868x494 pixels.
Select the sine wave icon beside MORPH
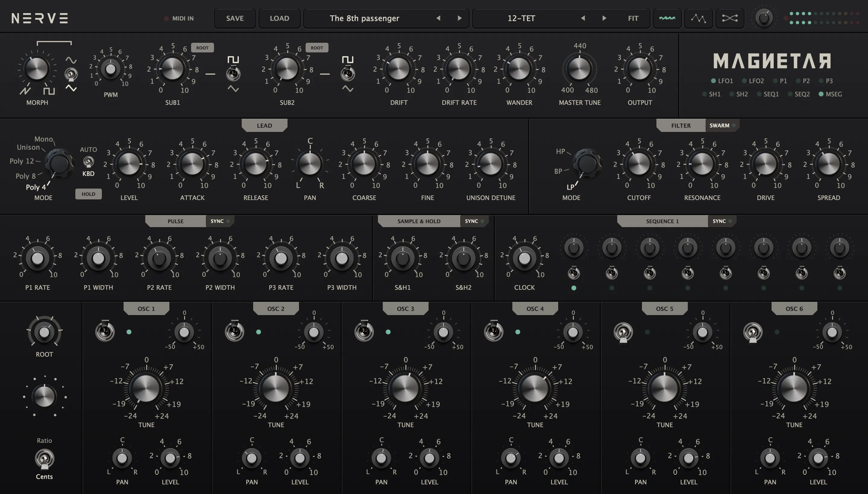[x=71, y=60]
